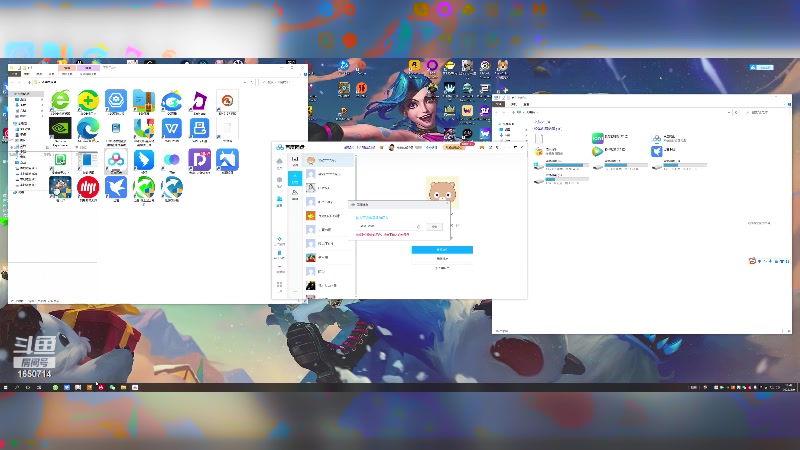Image resolution: width=800 pixels, height=450 pixels.
Task: Open the blue hexagon shortcut in left Explorer
Action: click(x=116, y=100)
